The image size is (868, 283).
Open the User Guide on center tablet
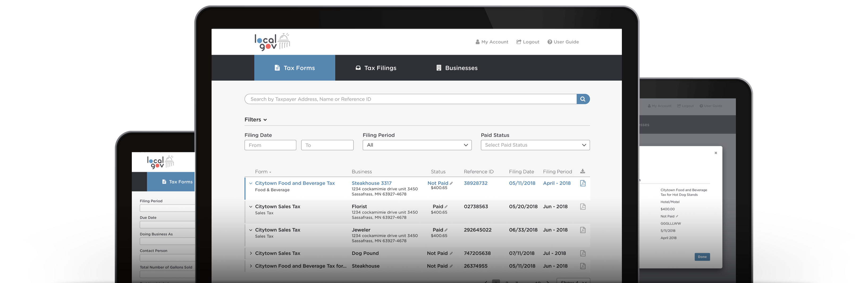point(563,42)
